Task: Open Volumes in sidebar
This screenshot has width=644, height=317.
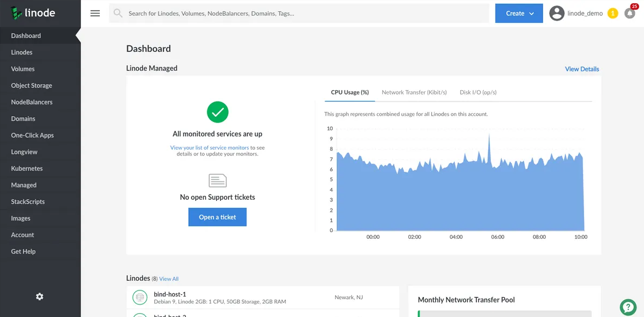Action: tap(40, 69)
